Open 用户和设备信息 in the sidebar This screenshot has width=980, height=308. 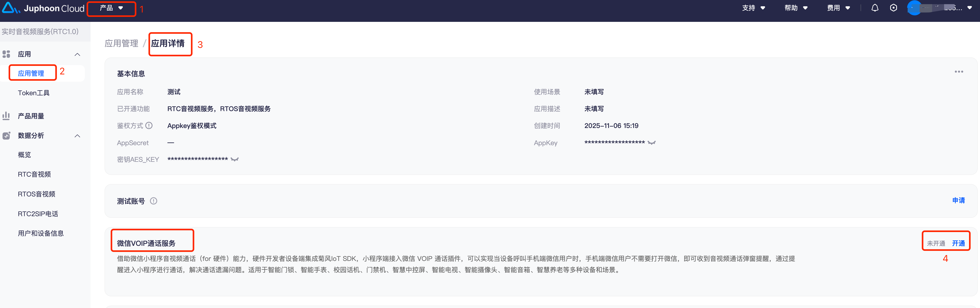click(x=41, y=233)
